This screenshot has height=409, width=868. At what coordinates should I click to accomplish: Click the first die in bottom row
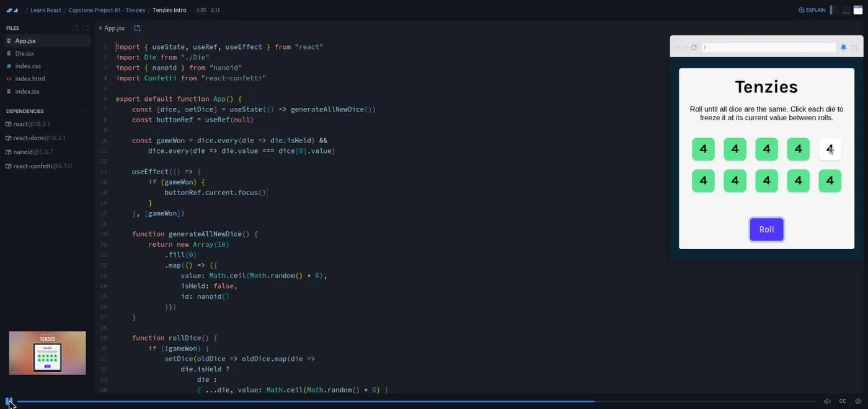(x=703, y=180)
